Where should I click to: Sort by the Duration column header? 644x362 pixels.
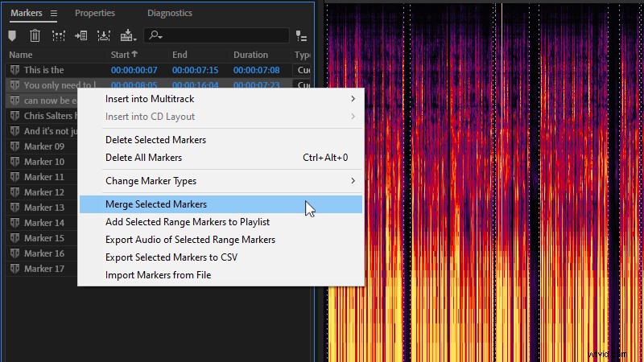tap(250, 55)
